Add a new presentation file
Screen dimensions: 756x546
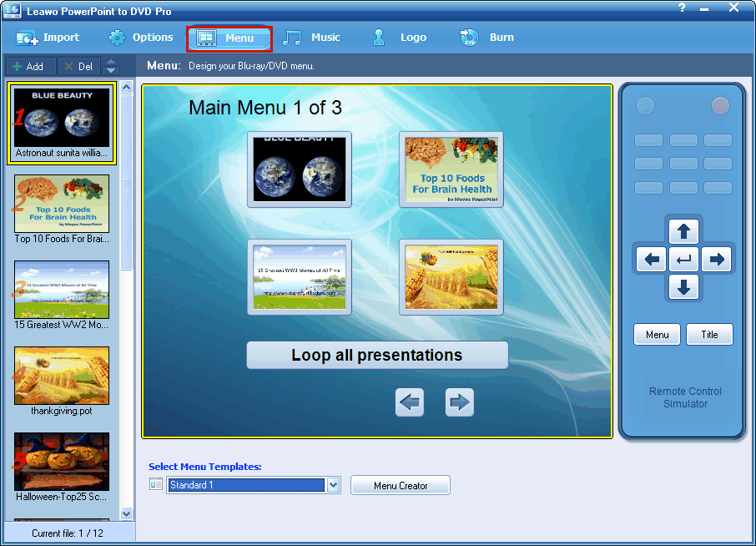click(29, 66)
